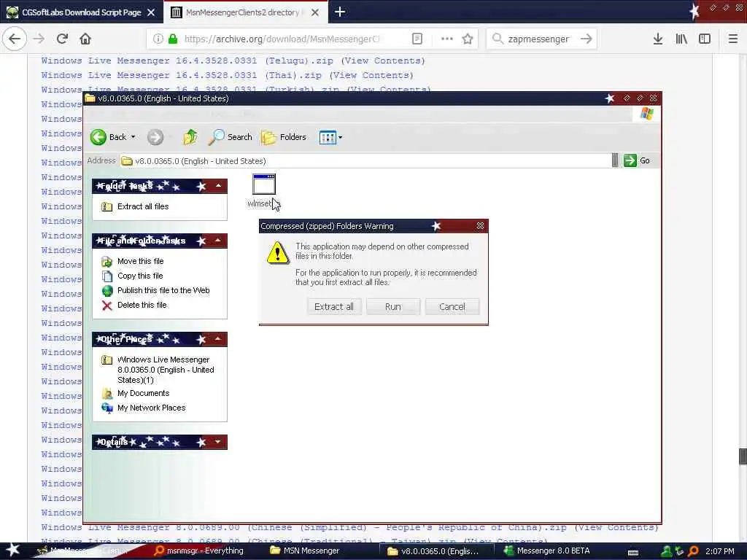Go up one folder level icon
Image resolution: width=747 pixels, height=560 pixels.
click(x=190, y=137)
